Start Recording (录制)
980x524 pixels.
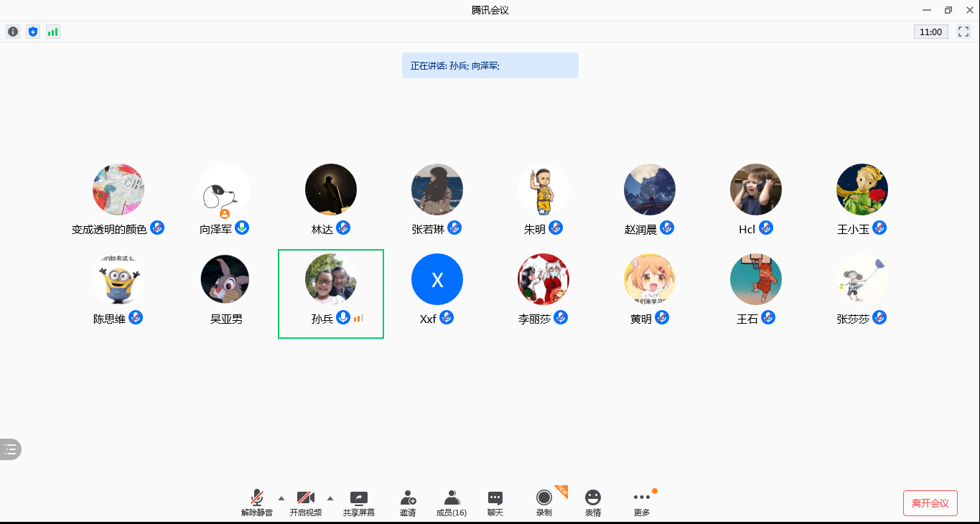(544, 498)
